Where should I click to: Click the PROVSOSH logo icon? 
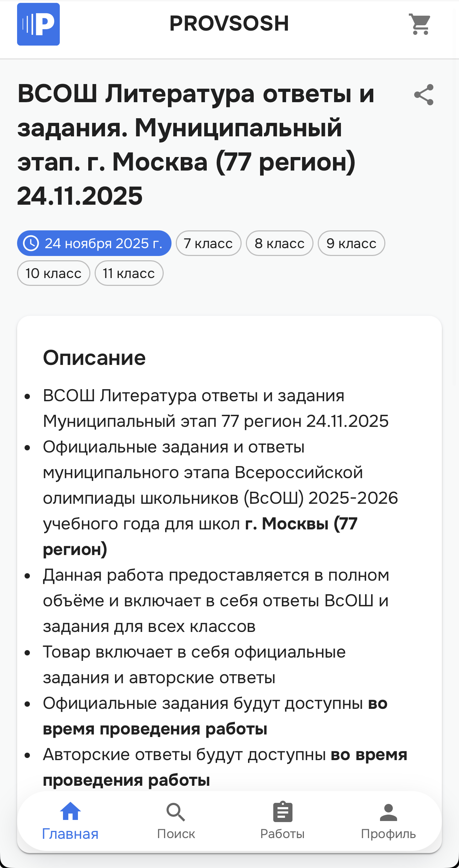tap(38, 24)
